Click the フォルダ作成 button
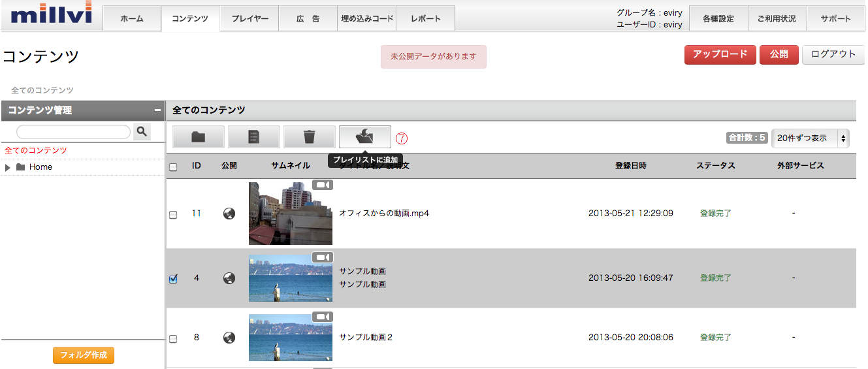This screenshot has height=369, width=868. pos(84,355)
